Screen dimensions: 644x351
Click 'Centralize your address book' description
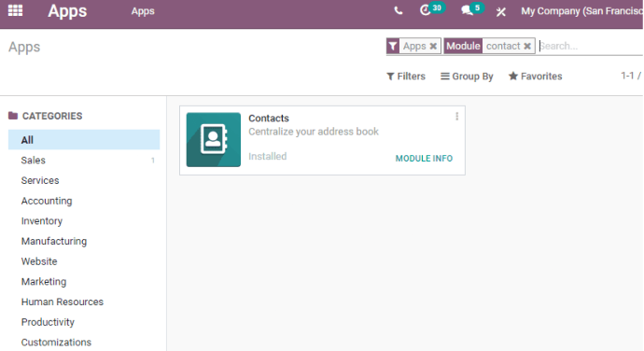click(x=314, y=132)
